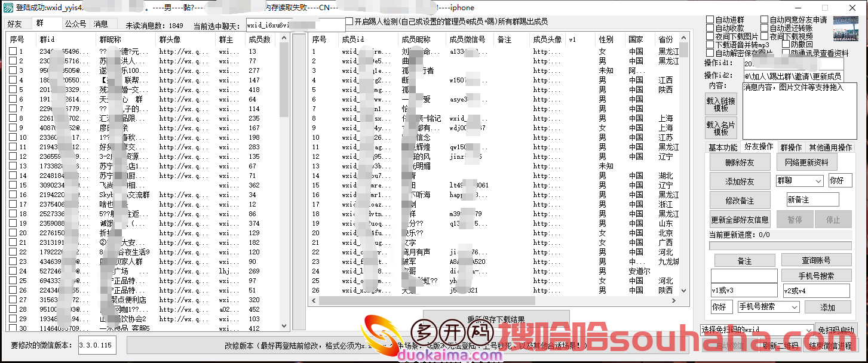868x363 pixels.
Task: Switch to the 群操作 tab
Action: point(791,147)
